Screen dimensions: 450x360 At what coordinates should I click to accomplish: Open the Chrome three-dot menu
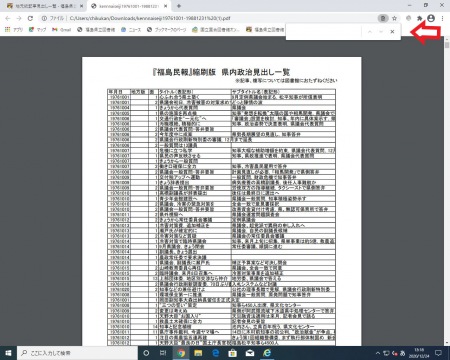tap(442, 18)
